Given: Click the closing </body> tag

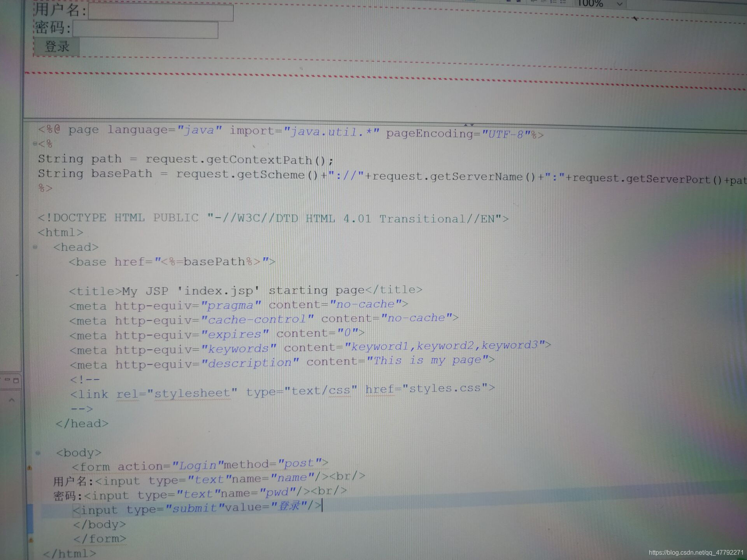Looking at the screenshot, I should click(x=100, y=525).
